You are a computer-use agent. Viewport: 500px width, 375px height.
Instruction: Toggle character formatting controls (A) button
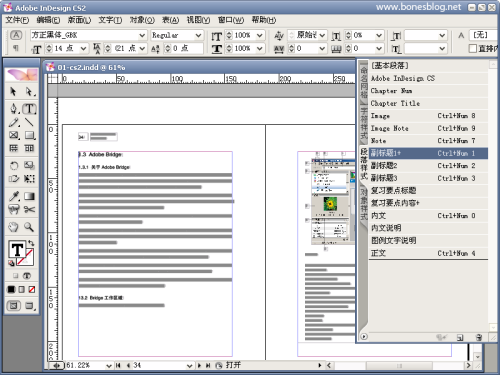tap(16, 35)
